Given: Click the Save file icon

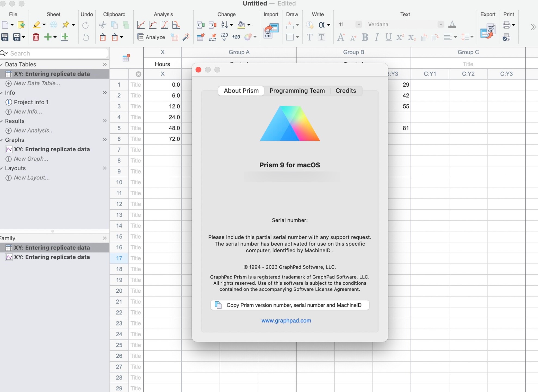Looking at the screenshot, I should tap(5, 37).
